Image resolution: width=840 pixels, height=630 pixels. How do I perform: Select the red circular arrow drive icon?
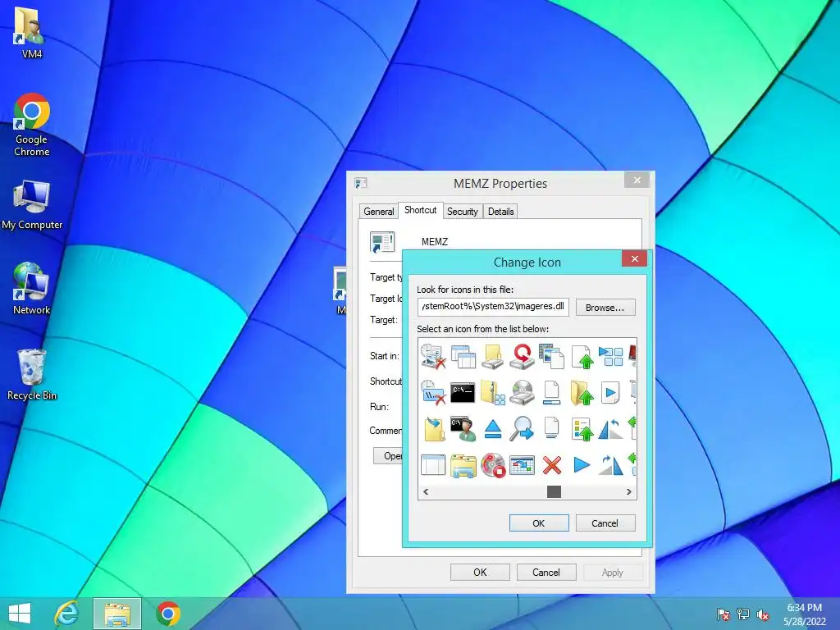[x=522, y=357]
